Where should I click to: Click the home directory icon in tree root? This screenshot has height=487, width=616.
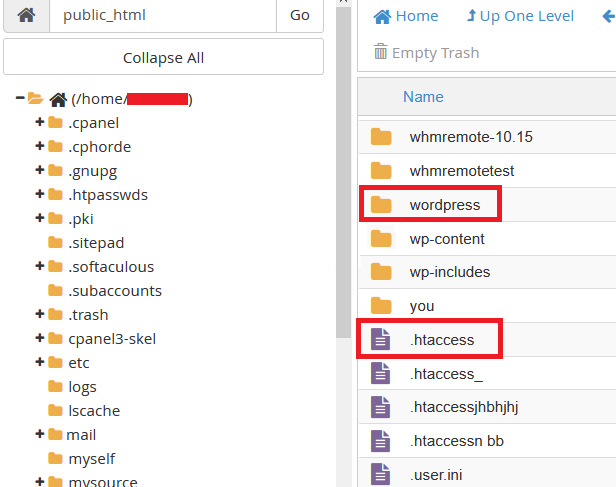coord(57,99)
